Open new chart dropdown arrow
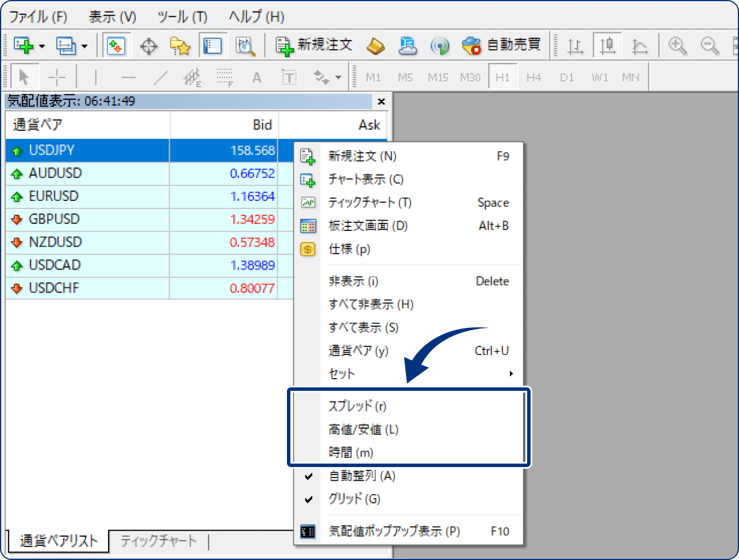 pos(42,46)
